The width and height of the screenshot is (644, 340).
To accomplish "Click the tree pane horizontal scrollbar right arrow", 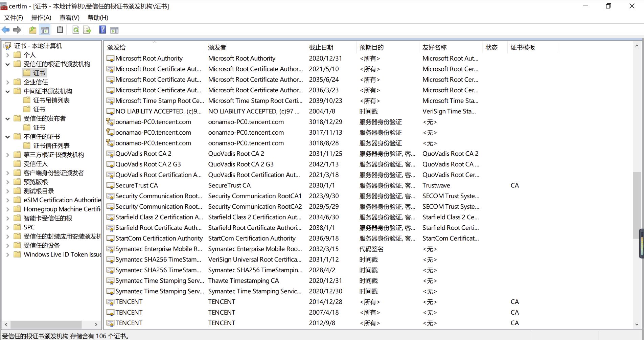I will pos(96,324).
